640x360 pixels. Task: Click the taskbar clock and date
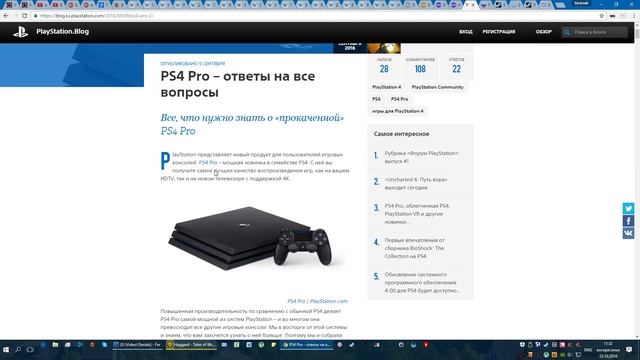pos(608,350)
